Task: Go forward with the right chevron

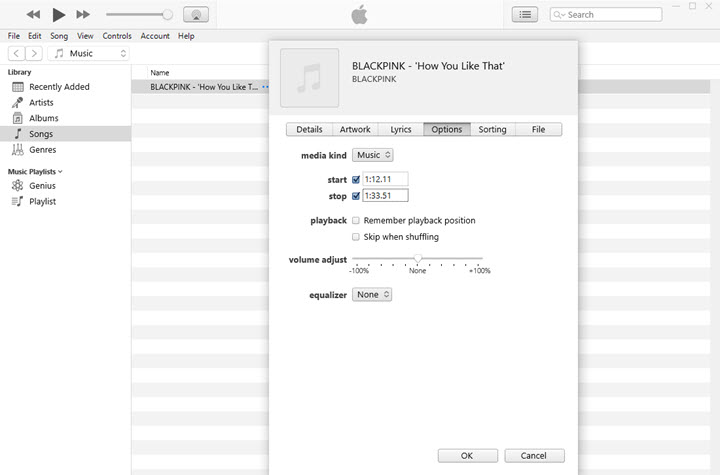Action: click(x=34, y=53)
